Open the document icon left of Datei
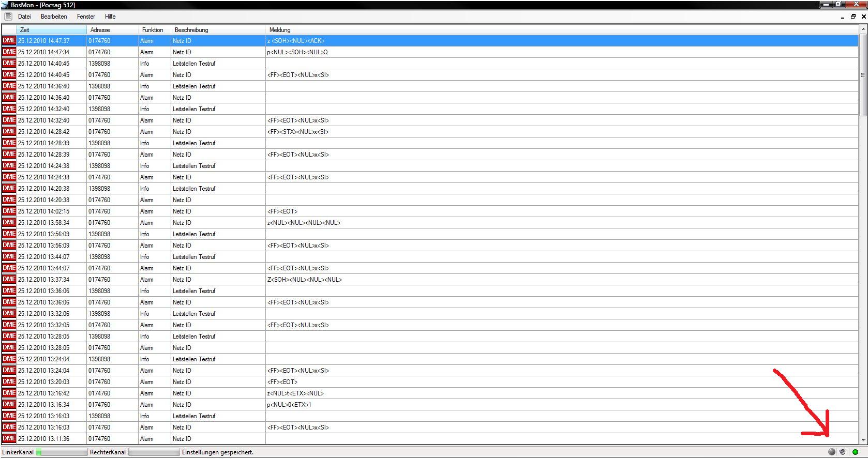 coord(8,17)
